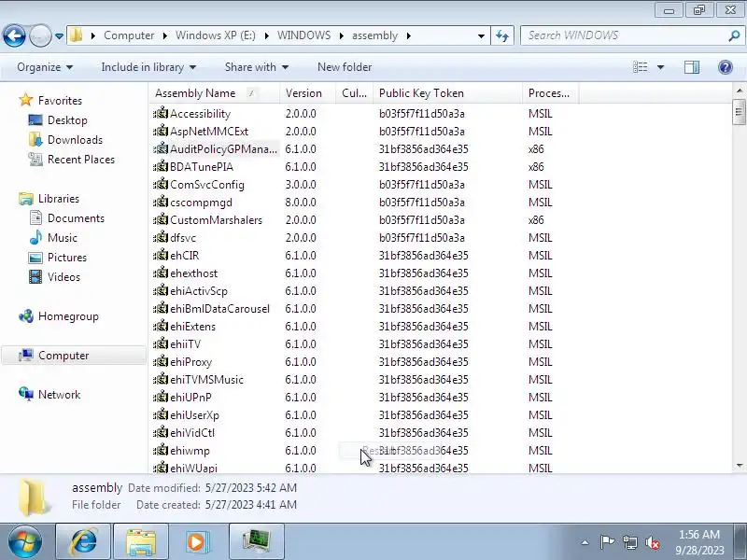Click the muted volume tray icon
Image resolution: width=747 pixels, height=560 pixels.
[653, 542]
